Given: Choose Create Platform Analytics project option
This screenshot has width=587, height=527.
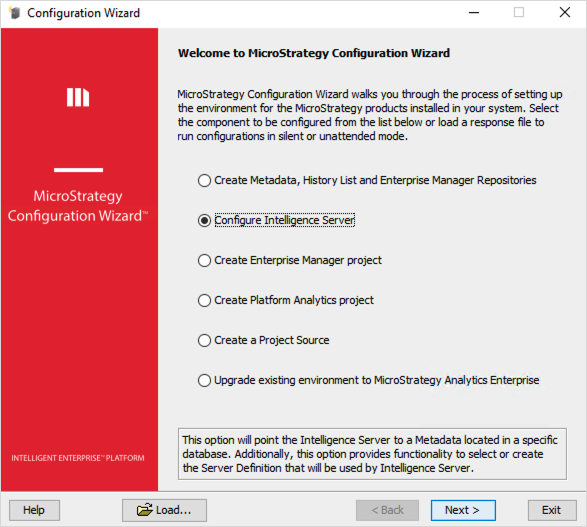Looking at the screenshot, I should [204, 301].
